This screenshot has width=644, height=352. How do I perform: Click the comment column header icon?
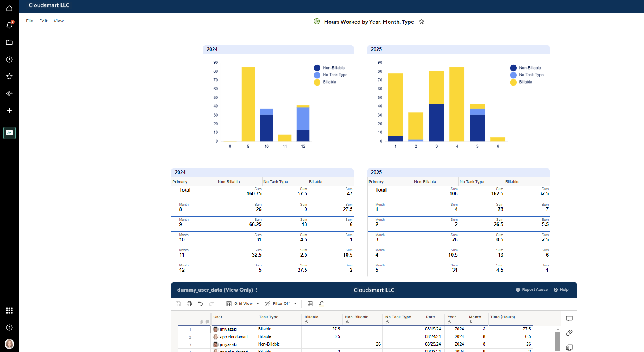pyautogui.click(x=207, y=322)
